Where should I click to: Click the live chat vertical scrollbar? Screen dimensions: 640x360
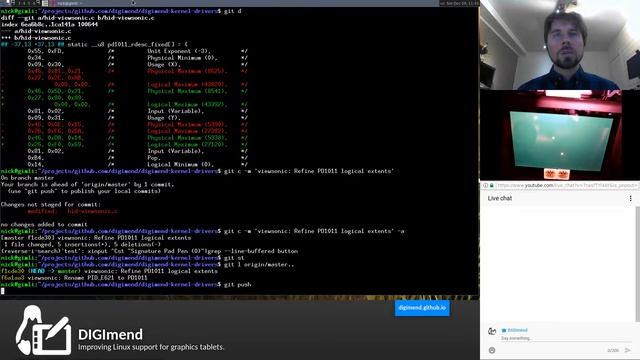point(637,263)
